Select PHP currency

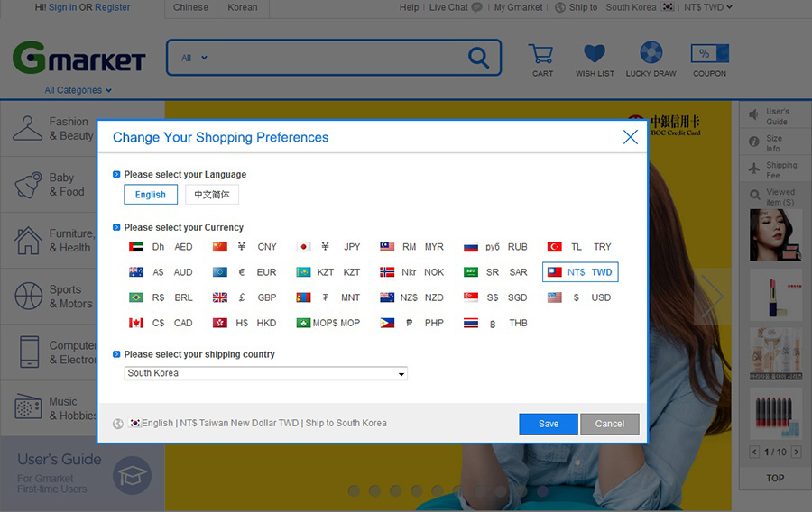tap(411, 323)
